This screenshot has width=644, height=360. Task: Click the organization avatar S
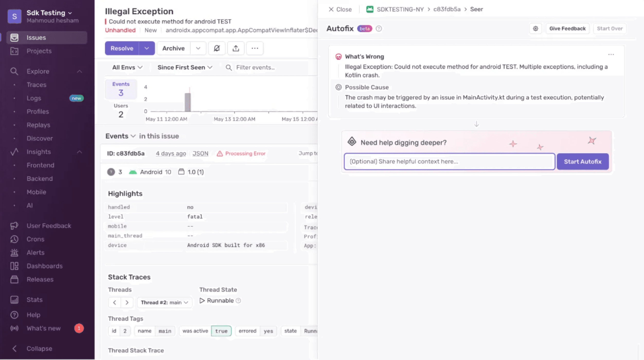pyautogui.click(x=14, y=16)
